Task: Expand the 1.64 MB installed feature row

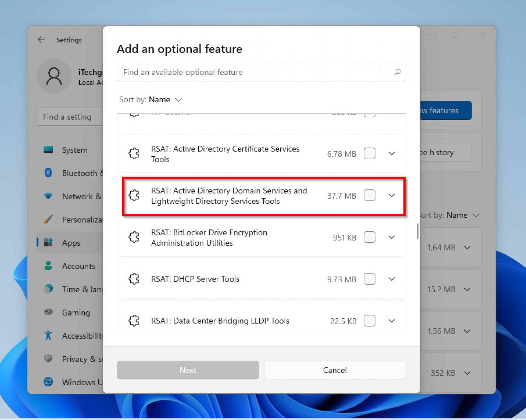Action: click(467, 247)
